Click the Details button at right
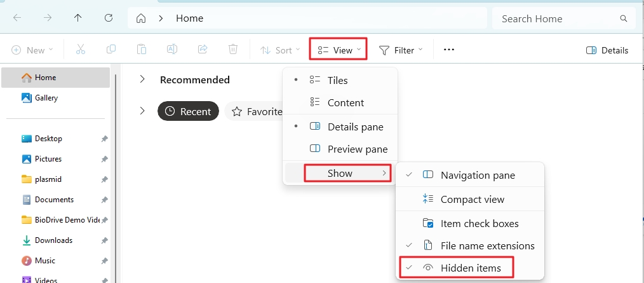The width and height of the screenshot is (644, 283). 607,50
